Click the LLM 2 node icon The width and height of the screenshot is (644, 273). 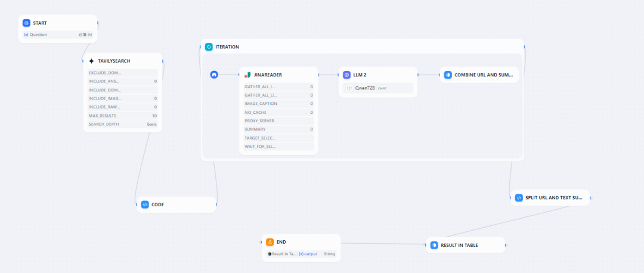(346, 75)
